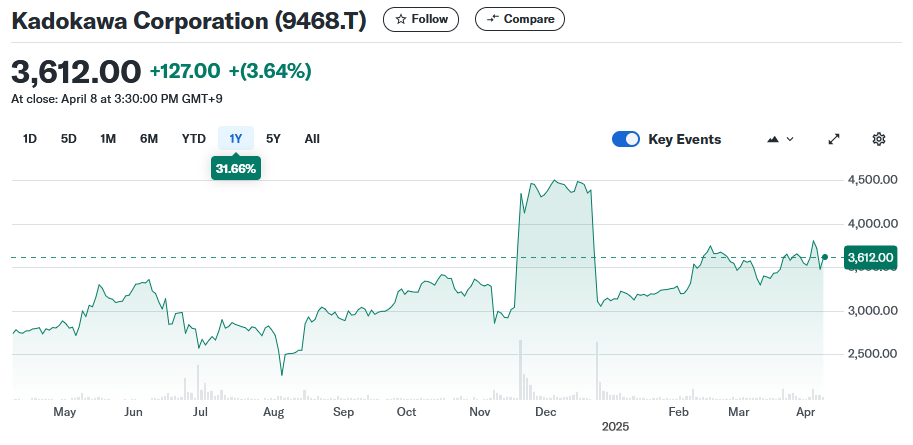Click the 3,612.00 current price label

[x=872, y=258]
